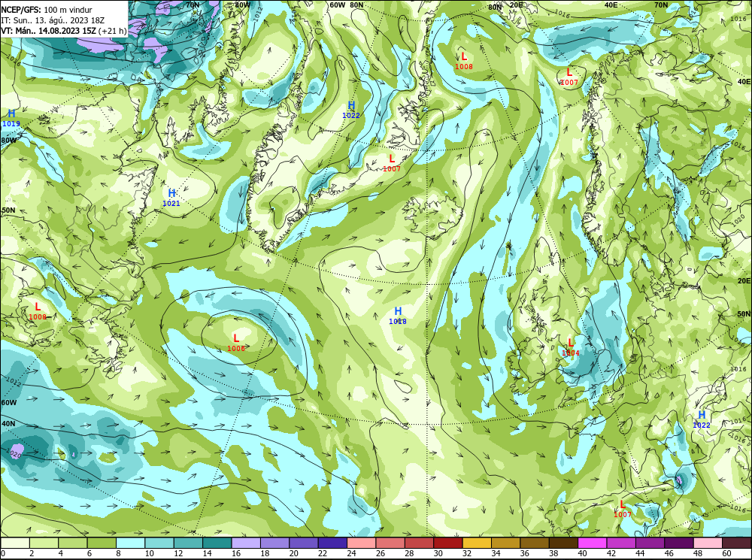
Task: Select the H 1018 marker south of Iceland
Action: click(x=398, y=316)
